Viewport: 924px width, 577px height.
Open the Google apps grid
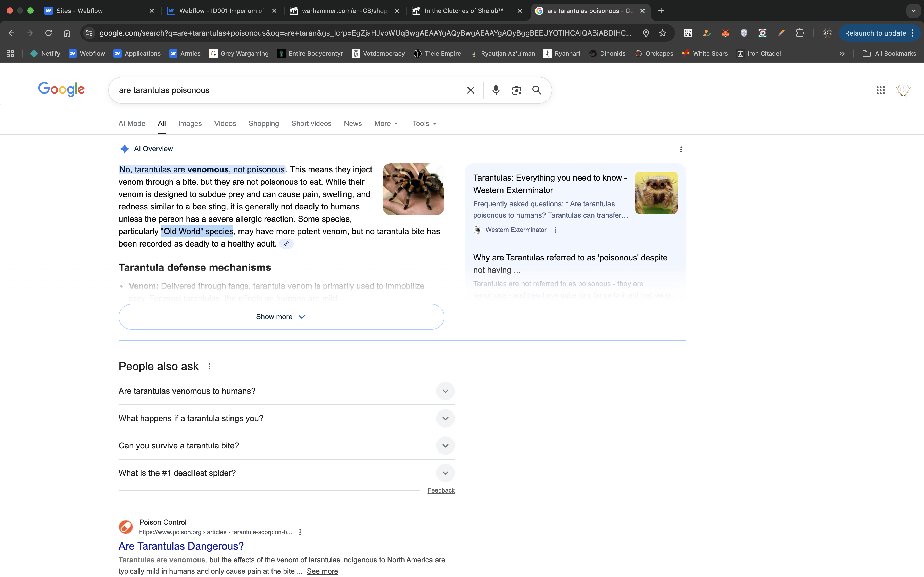click(x=880, y=90)
